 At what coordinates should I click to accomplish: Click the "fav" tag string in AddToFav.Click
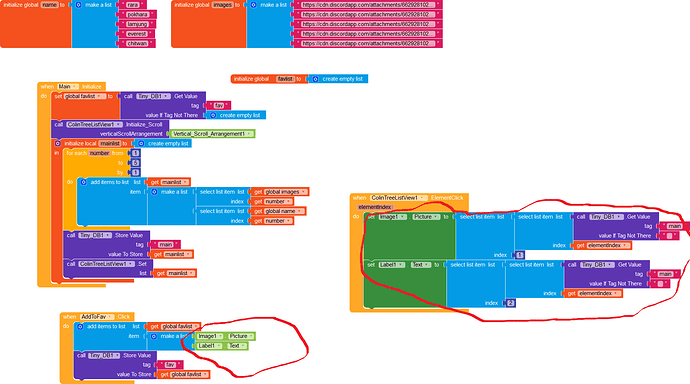(x=170, y=365)
